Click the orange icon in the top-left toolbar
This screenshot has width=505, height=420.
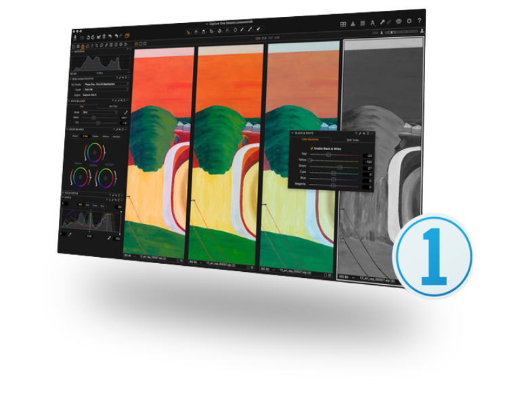[129, 35]
